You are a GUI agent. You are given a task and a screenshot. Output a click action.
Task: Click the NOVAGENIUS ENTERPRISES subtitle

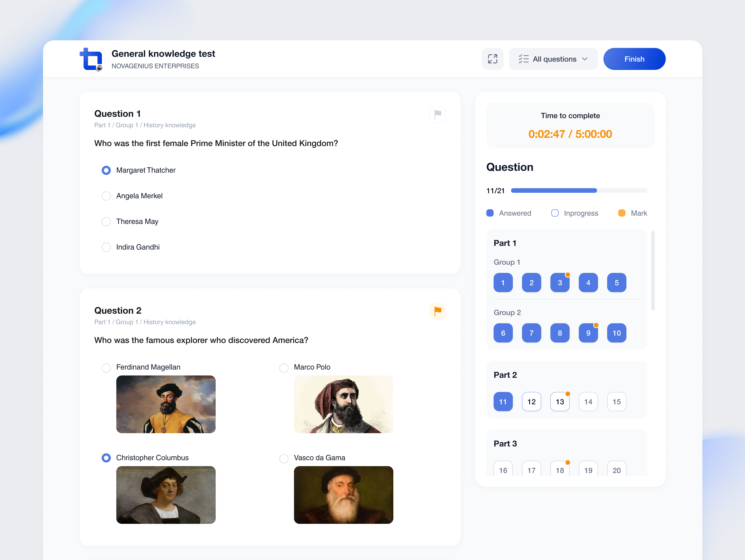pyautogui.click(x=155, y=66)
